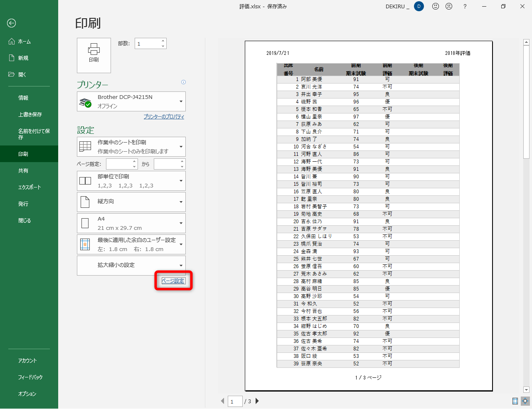
Task: Click the printer status icon
Action: coord(85,103)
